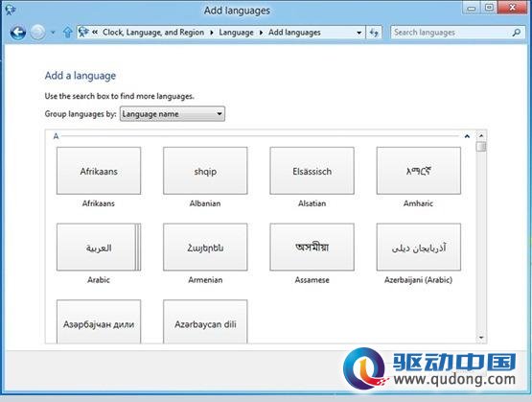The image size is (532, 402).
Task: Click the forward navigation arrow
Action: (37, 33)
